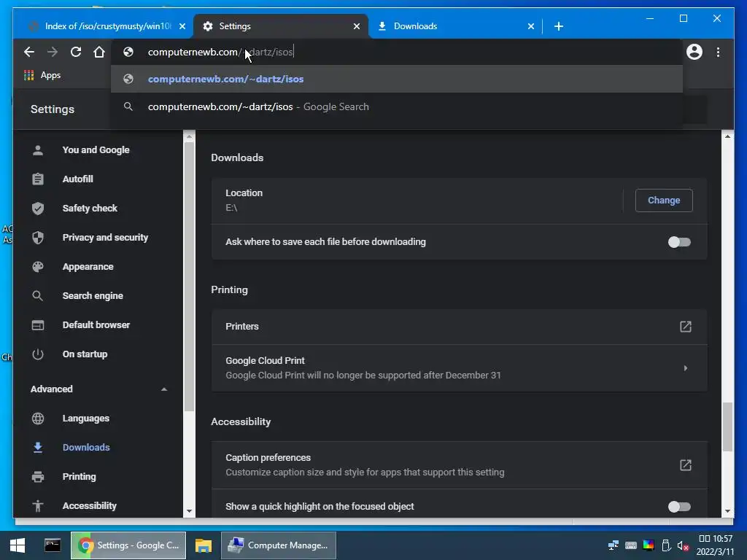The width and height of the screenshot is (747, 560).
Task: Click the muted volume tray icon
Action: pos(683,545)
